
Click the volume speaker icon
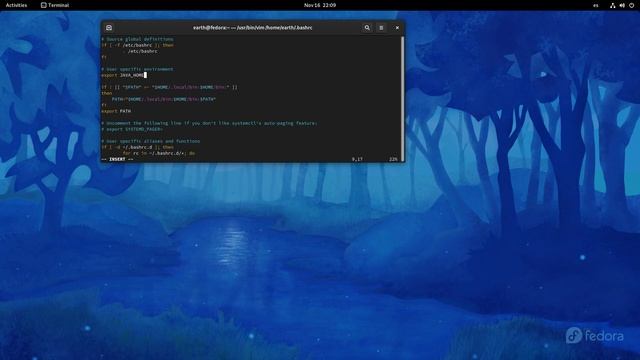tap(622, 5)
